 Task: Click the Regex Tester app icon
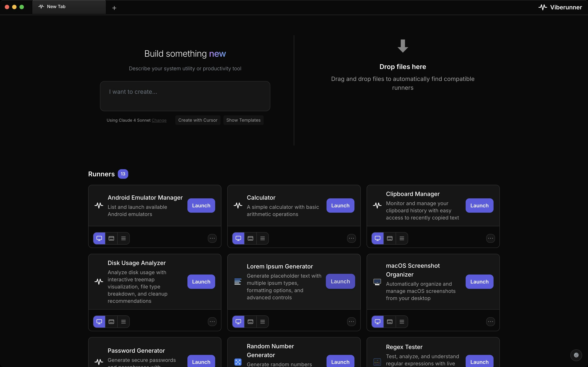point(377,362)
